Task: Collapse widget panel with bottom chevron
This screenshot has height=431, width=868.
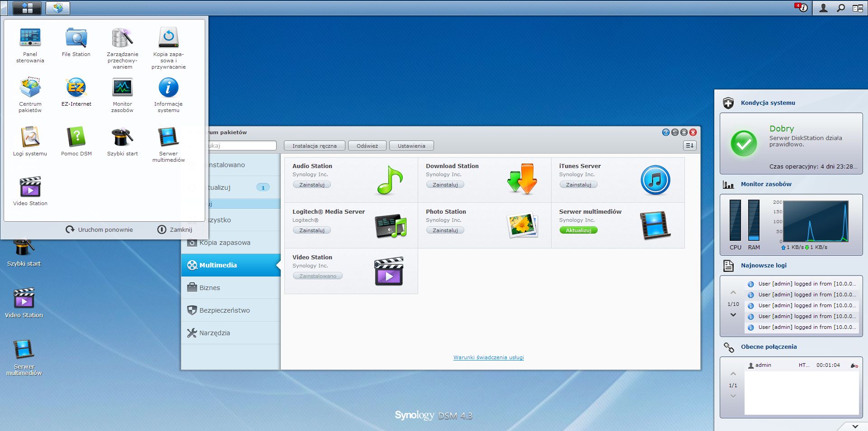Action: tap(855, 426)
